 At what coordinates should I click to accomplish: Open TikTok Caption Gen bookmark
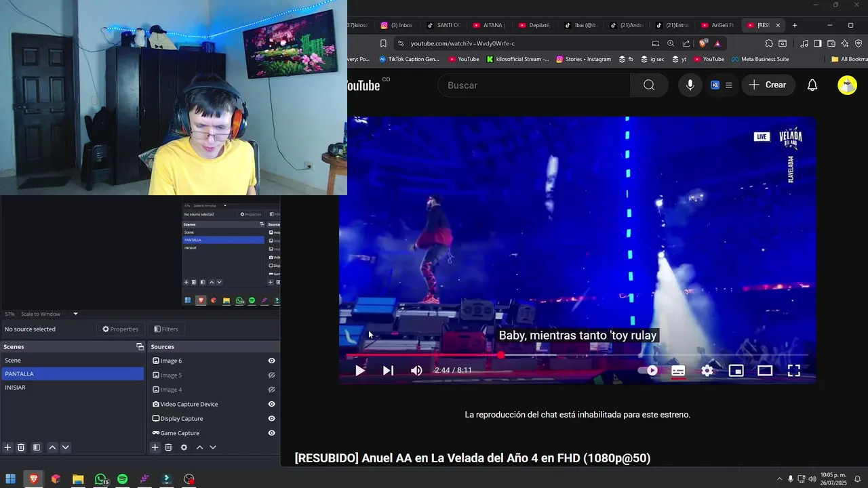(409, 59)
